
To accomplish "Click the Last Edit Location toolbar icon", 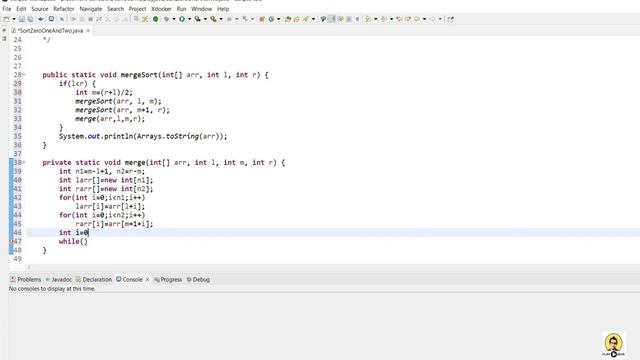I will (399, 19).
